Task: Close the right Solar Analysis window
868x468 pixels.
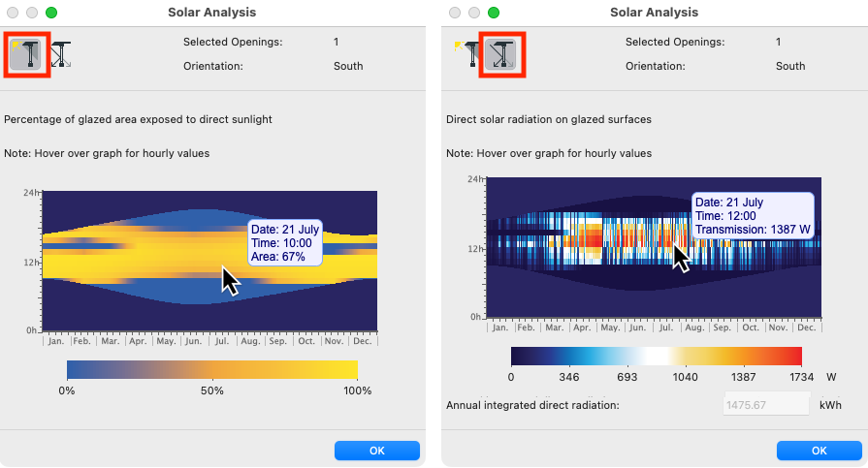Action: [x=455, y=13]
